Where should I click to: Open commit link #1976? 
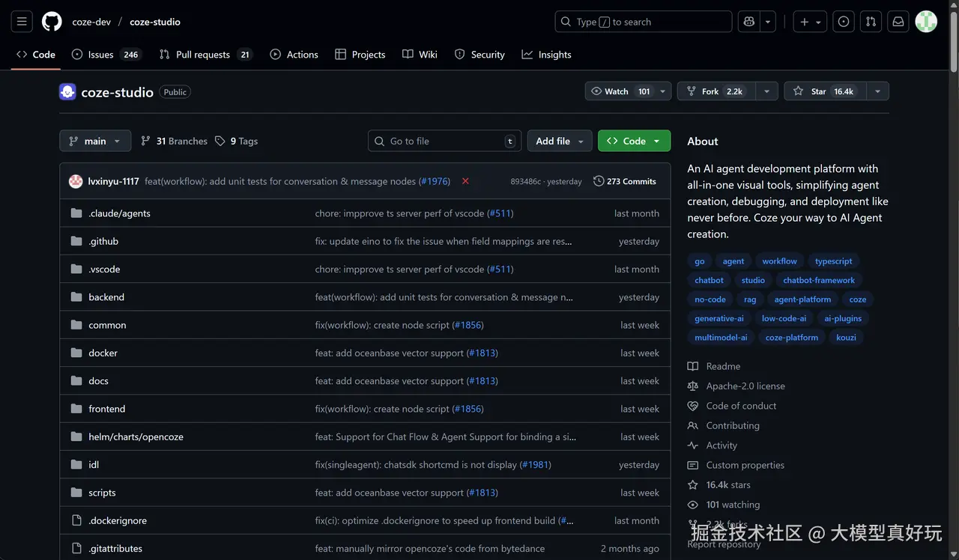434,181
